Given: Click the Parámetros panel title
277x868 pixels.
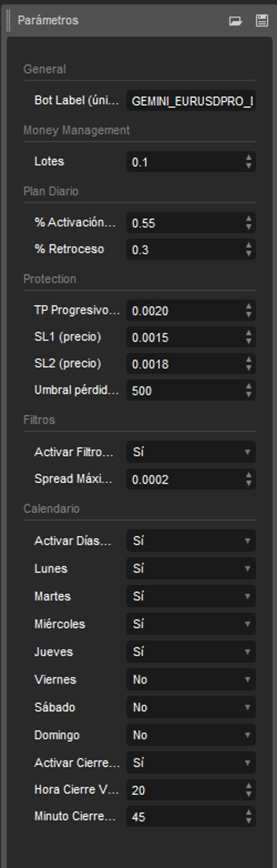Looking at the screenshot, I should (x=48, y=20).
